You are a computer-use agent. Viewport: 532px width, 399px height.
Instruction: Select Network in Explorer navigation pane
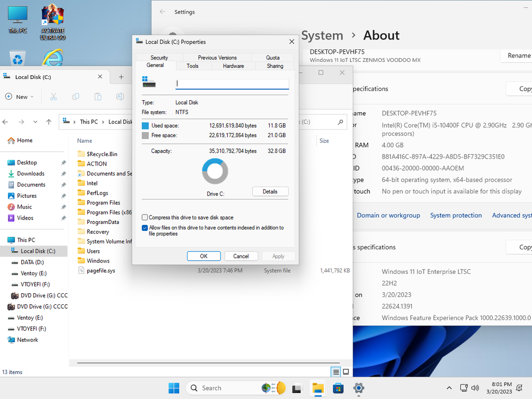pos(27,340)
